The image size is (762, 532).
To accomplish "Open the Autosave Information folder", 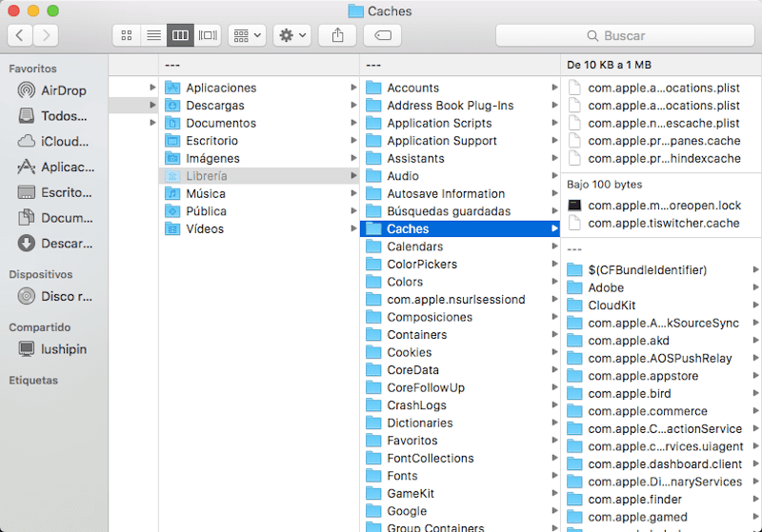I will point(460,194).
